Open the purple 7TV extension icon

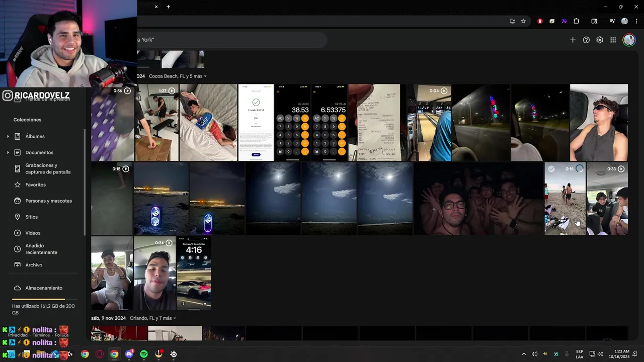click(x=565, y=21)
